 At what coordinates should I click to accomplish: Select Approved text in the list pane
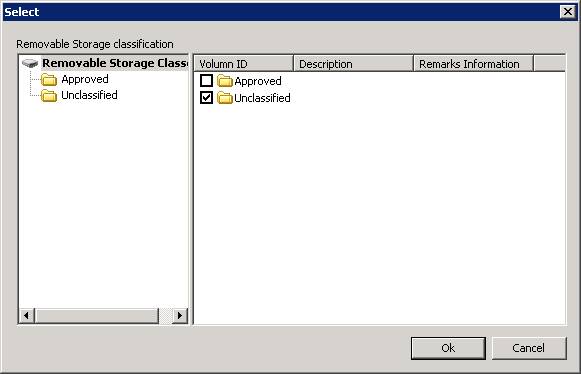coord(258,81)
